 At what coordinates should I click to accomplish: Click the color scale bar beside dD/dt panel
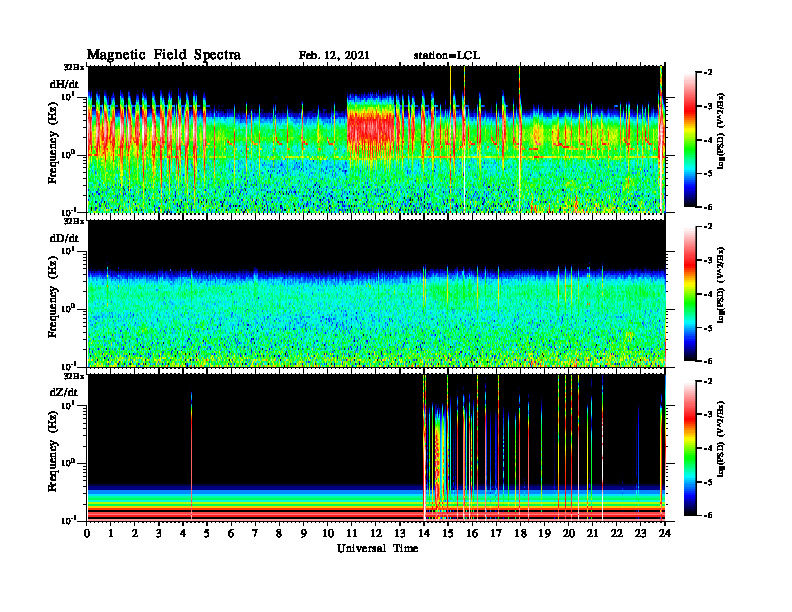[690, 294]
